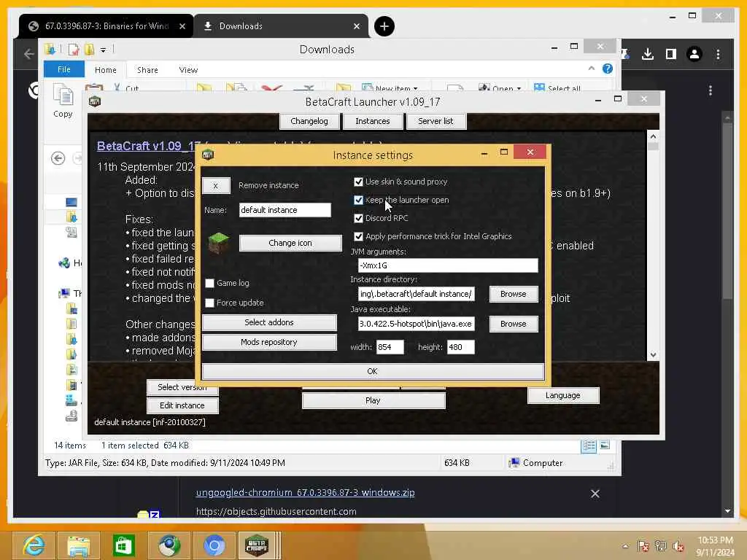Open the Changelog tab in BetaCraft Launcher
The height and width of the screenshot is (560, 747).
click(x=309, y=121)
